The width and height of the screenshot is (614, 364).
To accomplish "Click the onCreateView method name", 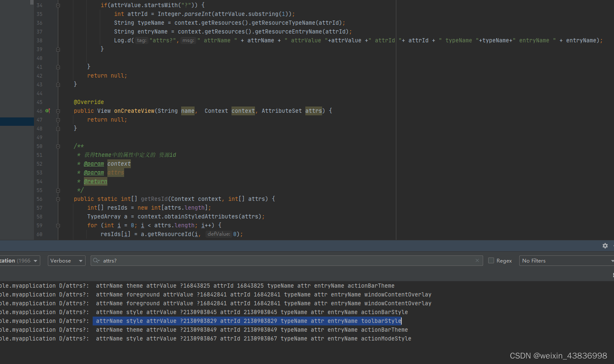I will point(134,111).
